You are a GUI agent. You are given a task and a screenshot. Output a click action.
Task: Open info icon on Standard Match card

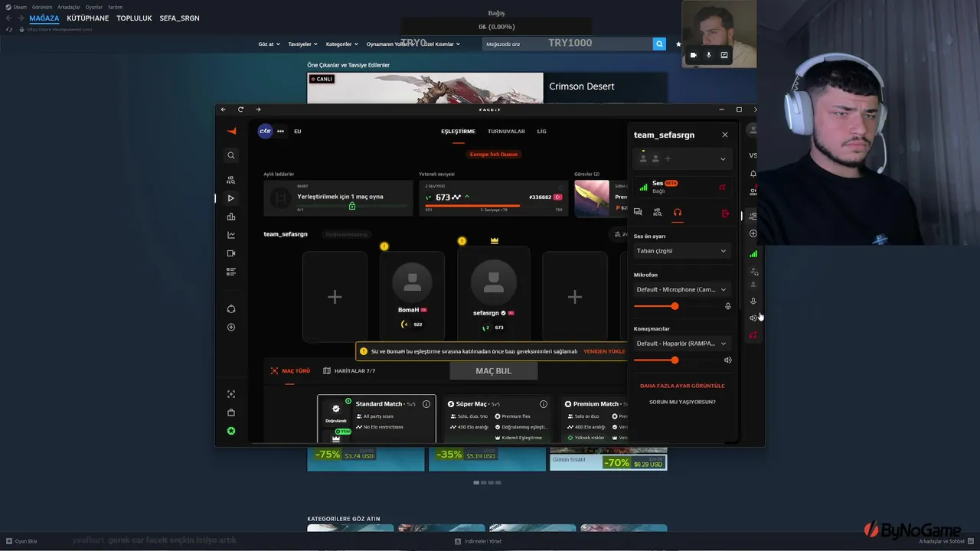pos(426,404)
